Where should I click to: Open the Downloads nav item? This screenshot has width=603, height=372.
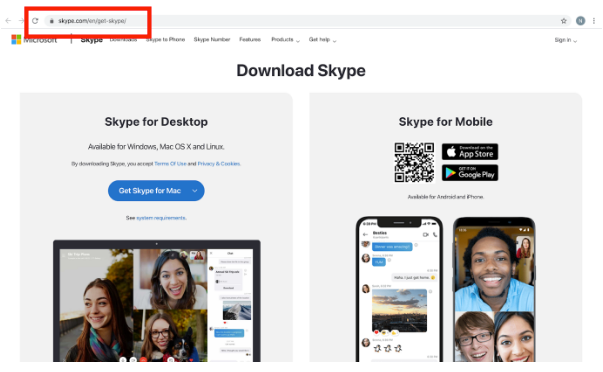(x=123, y=40)
